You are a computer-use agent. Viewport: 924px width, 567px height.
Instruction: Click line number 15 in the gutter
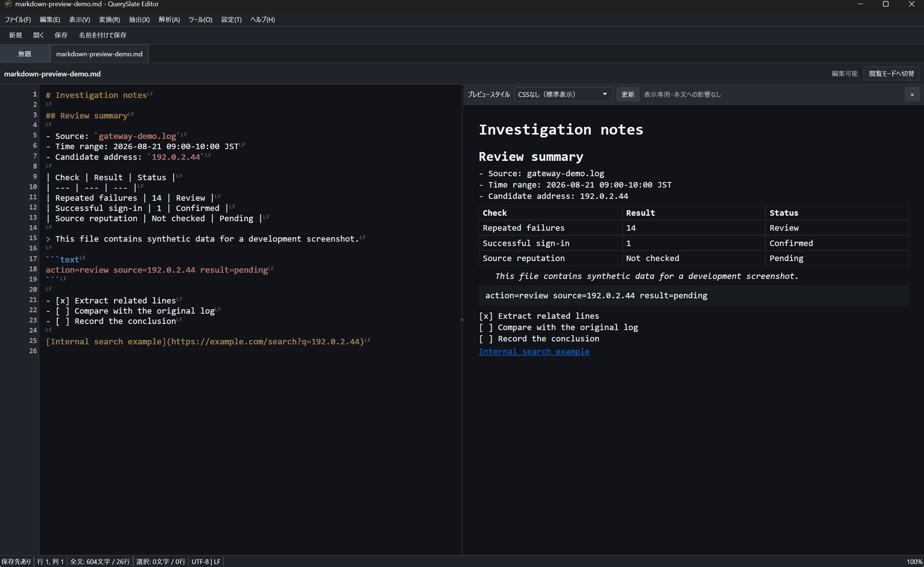33,238
